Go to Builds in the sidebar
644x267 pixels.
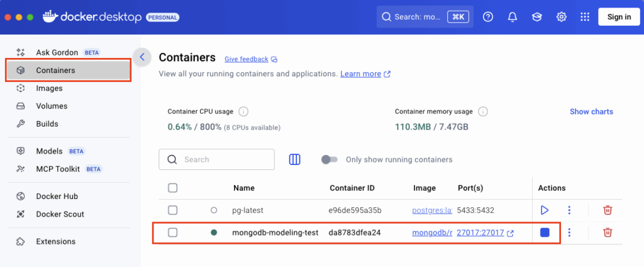68,124
